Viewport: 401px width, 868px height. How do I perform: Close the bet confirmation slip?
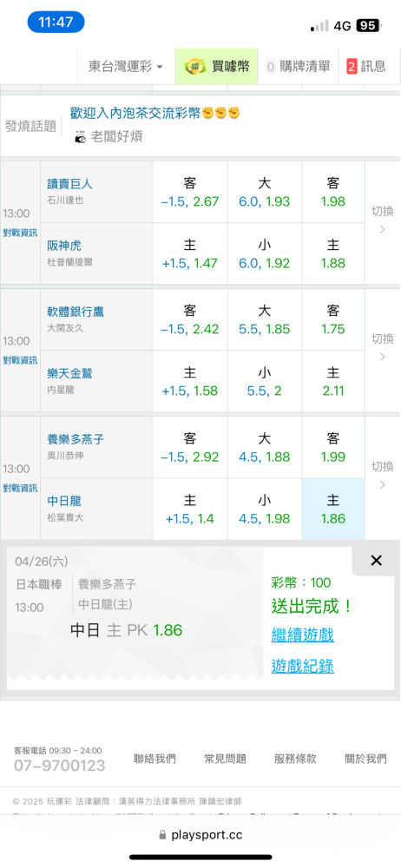(x=376, y=560)
